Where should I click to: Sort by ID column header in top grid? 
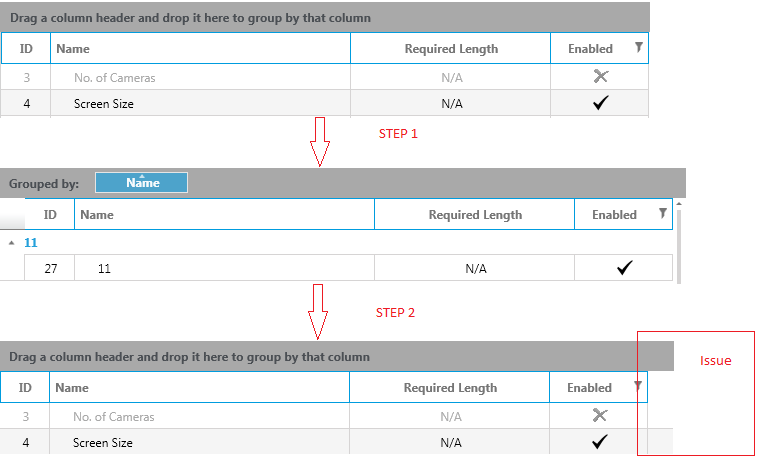26,48
